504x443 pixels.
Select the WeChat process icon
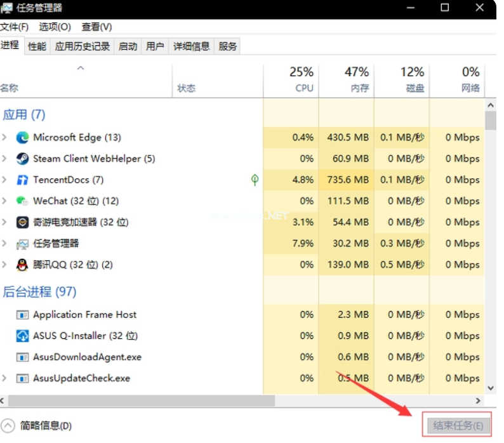[x=22, y=201]
